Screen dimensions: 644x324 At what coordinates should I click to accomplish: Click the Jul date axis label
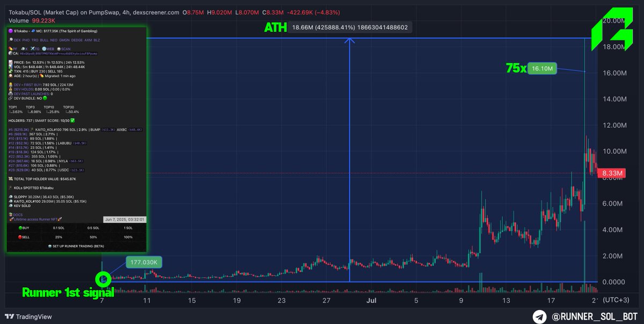point(371,299)
